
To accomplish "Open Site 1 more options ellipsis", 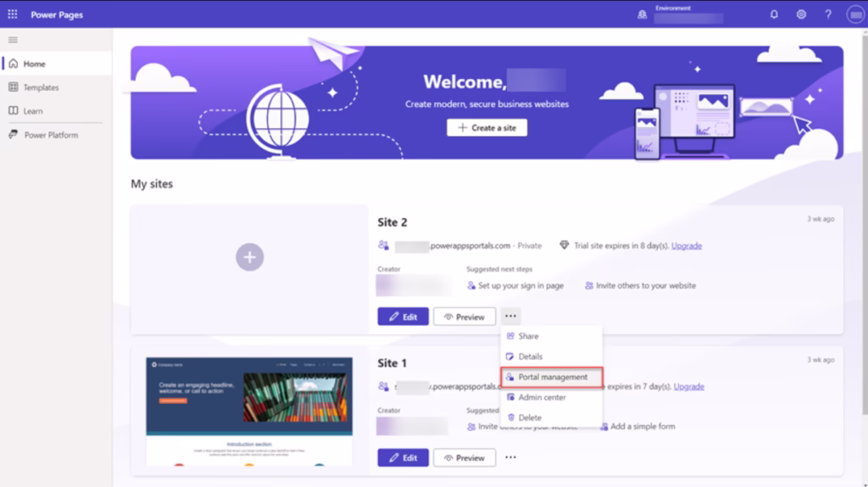I will 510,457.
